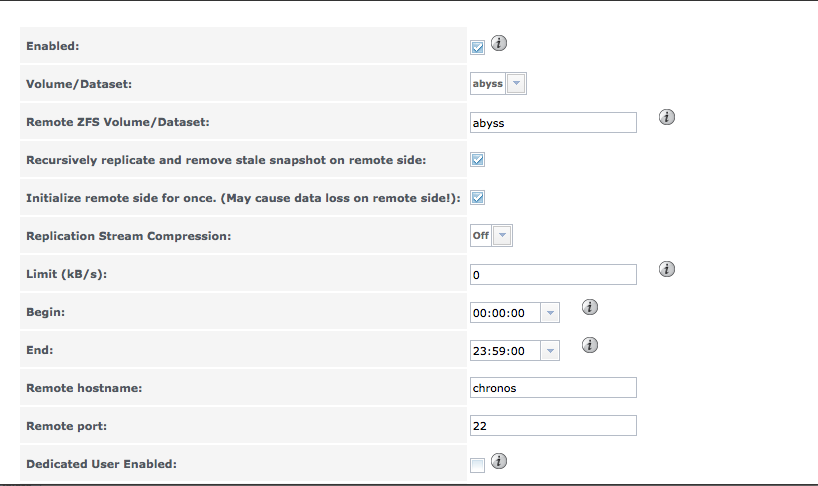Screen dimensions: 818x486
Task: Enable the Dedicated User checkbox
Action: coord(478,465)
